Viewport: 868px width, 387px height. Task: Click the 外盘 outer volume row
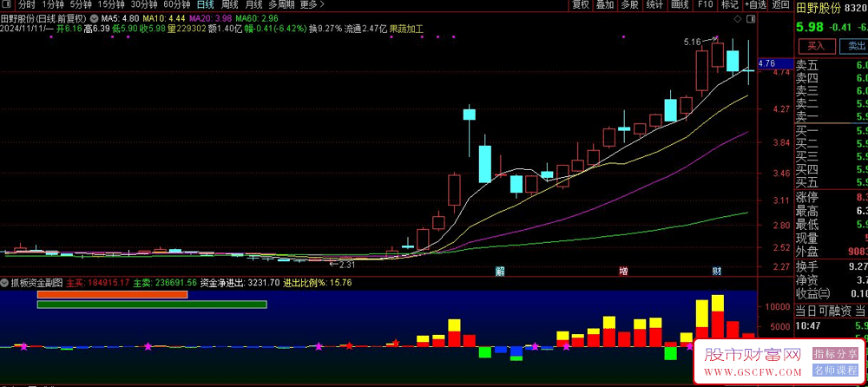tap(832, 252)
